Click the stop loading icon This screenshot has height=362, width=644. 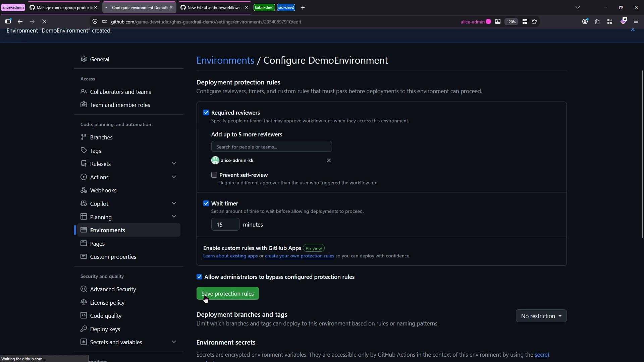44,22
